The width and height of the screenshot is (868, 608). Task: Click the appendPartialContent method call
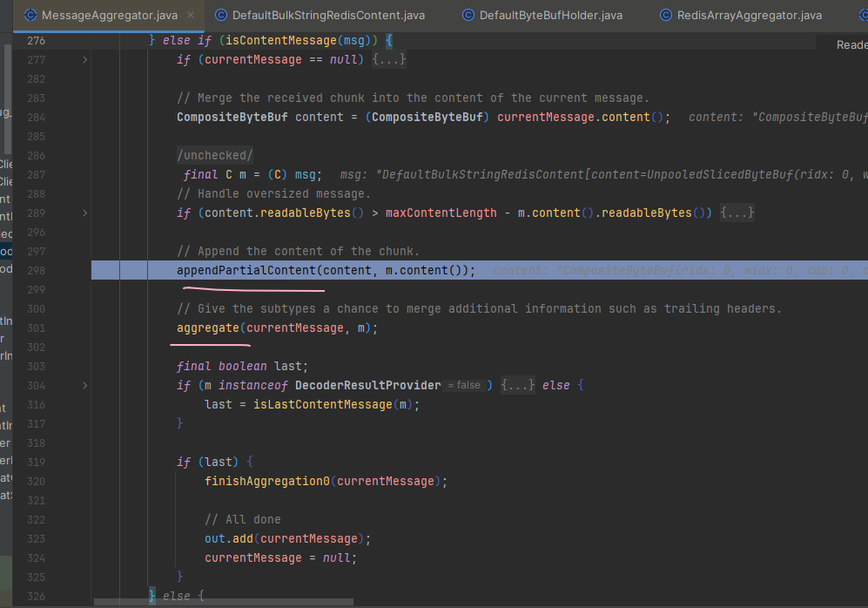coord(246,270)
